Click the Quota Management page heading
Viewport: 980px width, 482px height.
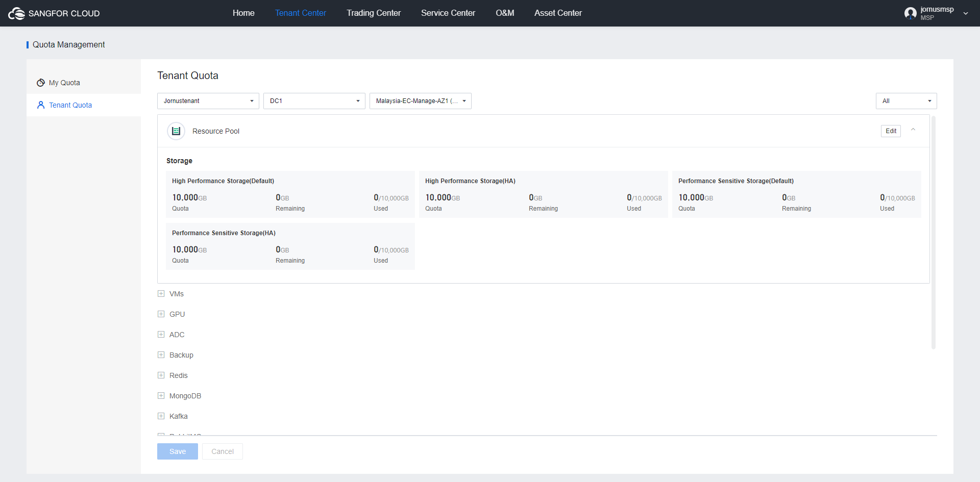click(x=68, y=45)
